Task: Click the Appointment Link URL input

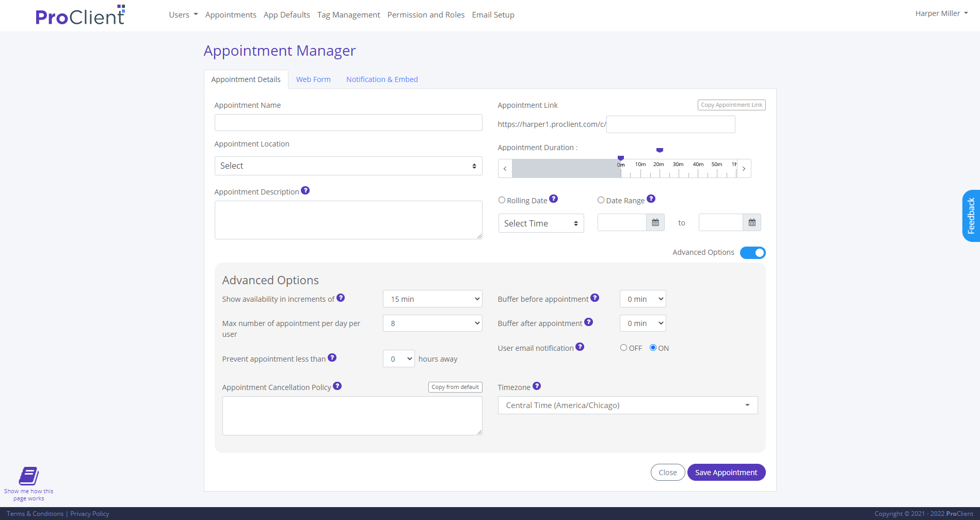Action: point(671,124)
